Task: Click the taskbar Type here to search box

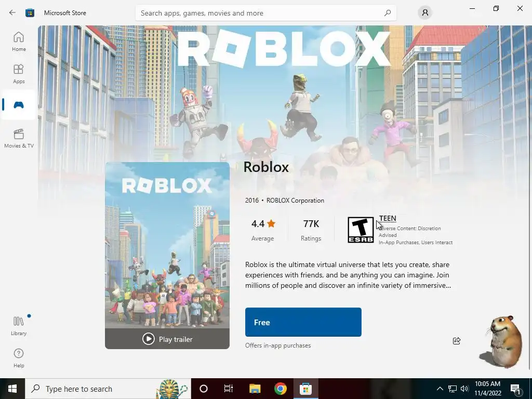Action: click(108, 389)
